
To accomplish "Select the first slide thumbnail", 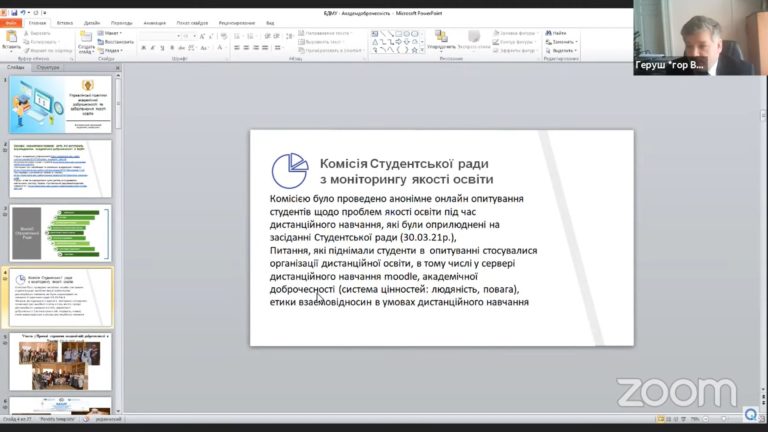I will [x=61, y=104].
